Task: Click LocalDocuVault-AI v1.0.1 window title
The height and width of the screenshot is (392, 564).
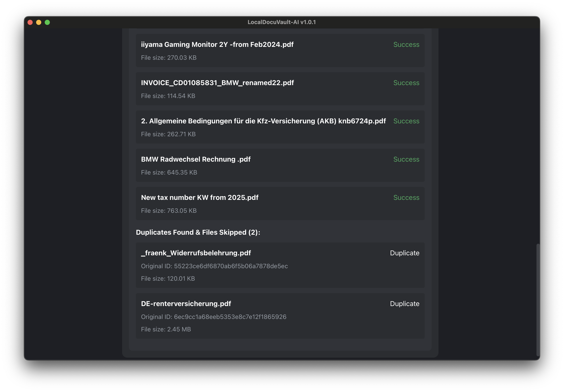Action: (x=282, y=22)
